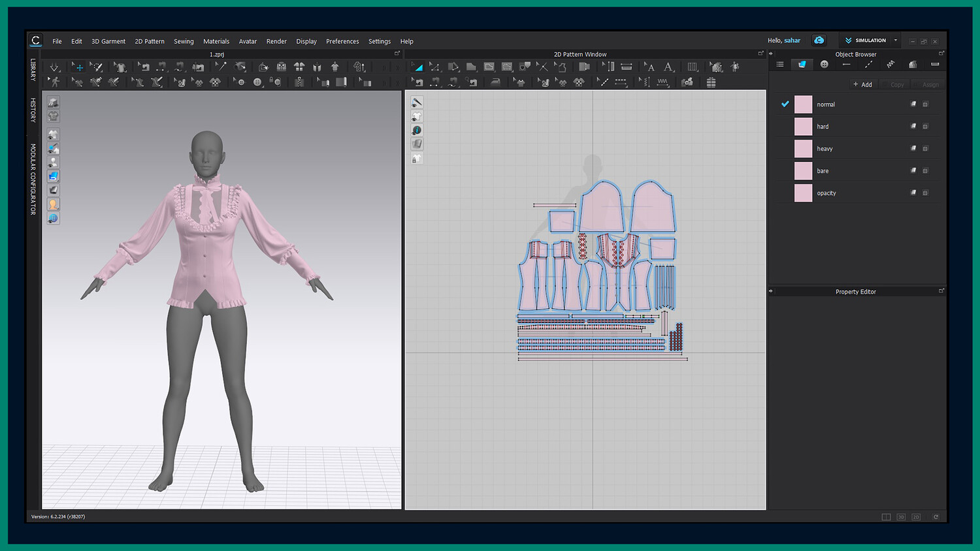Open the Topstitch tab in Object Browser
The image size is (980, 551).
868,65
